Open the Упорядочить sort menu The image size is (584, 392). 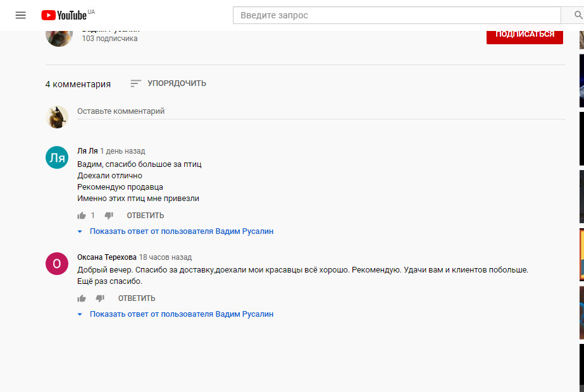pyautogui.click(x=168, y=83)
